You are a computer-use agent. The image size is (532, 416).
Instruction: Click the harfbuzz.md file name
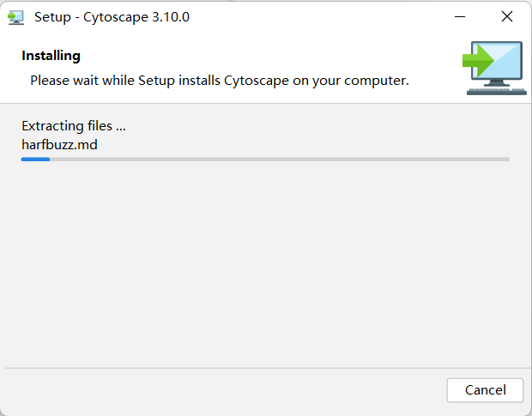point(59,144)
